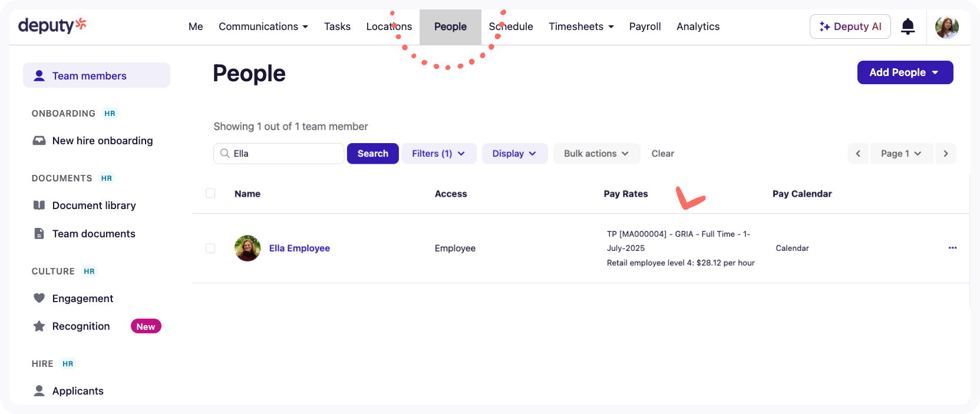Click the HR badge next to Hire
Screen dimensions: 980x414
point(68,363)
